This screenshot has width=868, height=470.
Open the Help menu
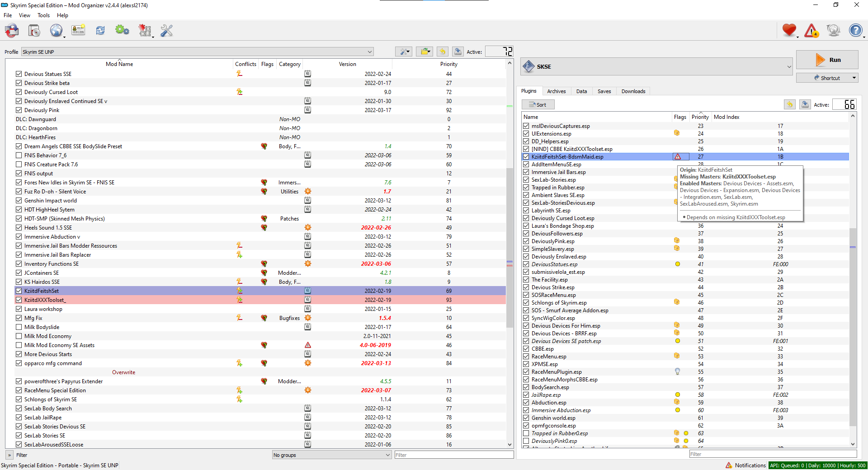(62, 15)
